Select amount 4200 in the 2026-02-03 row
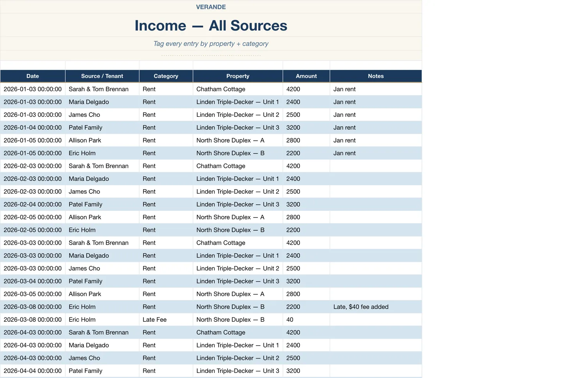 coord(306,166)
